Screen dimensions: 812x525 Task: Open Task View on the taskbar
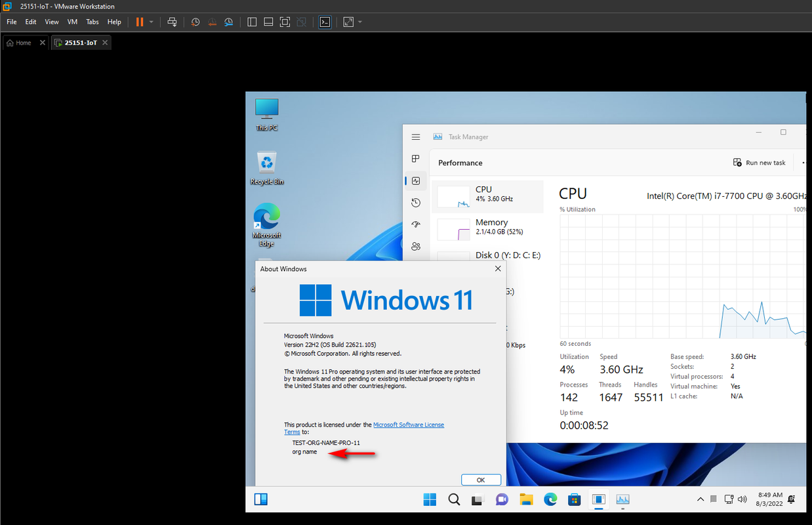(478, 499)
